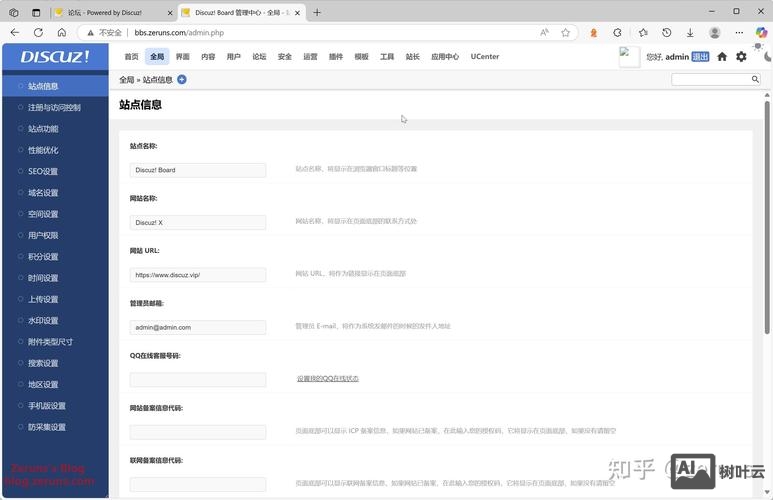Switch to 论坛 - Powered by Discuz! tab
Image resolution: width=773 pixels, height=500 pixels.
tap(114, 13)
